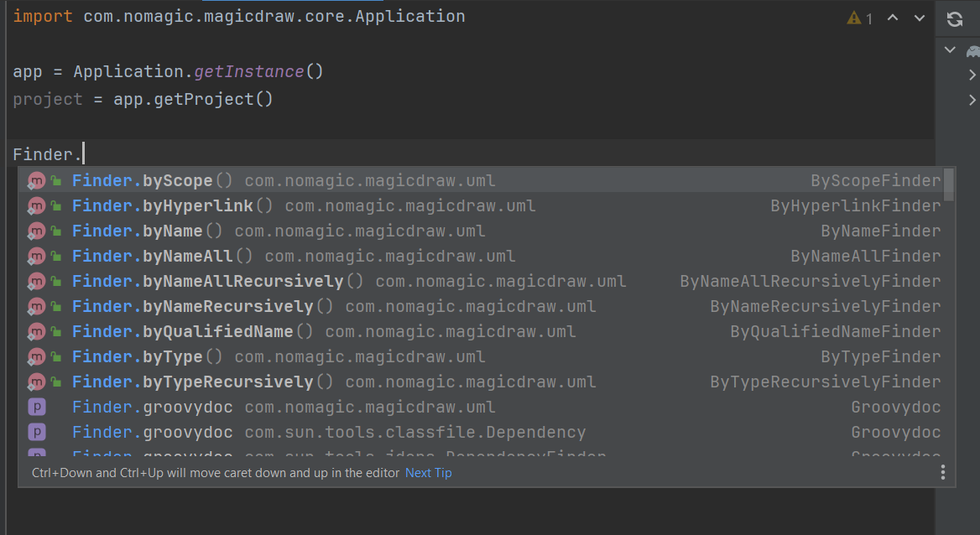Place caret after Finder. in editor
The height and width of the screenshot is (535, 980).
(x=83, y=153)
